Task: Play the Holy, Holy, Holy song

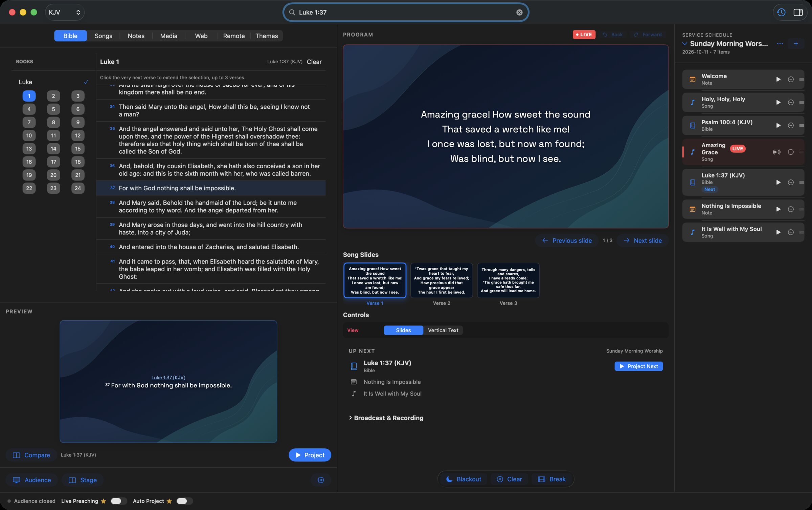Action: click(x=778, y=102)
